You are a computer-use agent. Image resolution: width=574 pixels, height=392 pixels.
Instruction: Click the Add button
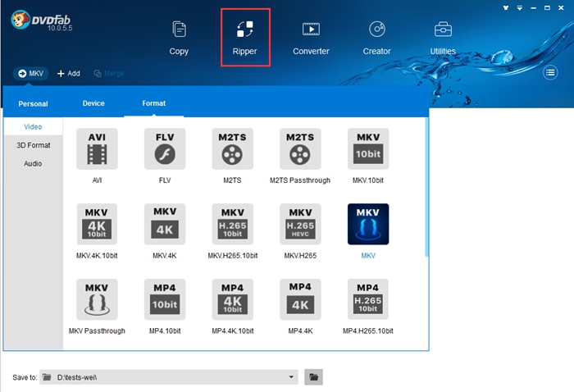coord(68,73)
